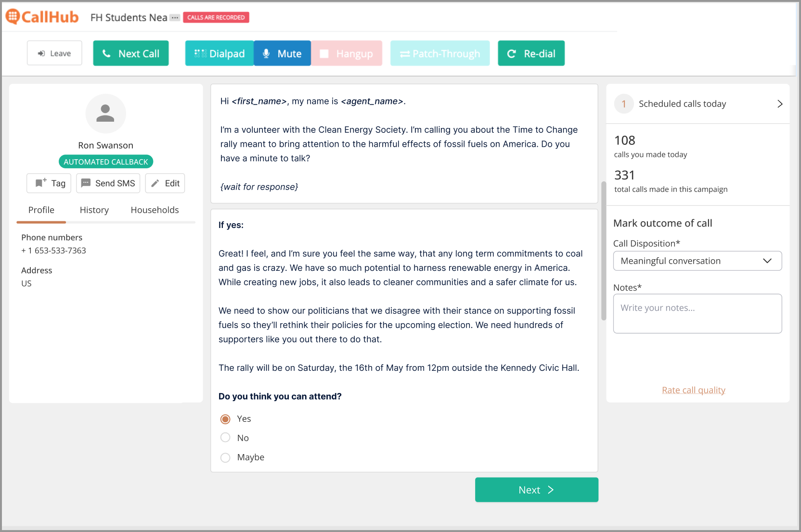Screen dimensions: 801x532
Task: Click Ron Swanson's avatar icon
Action: [105, 114]
